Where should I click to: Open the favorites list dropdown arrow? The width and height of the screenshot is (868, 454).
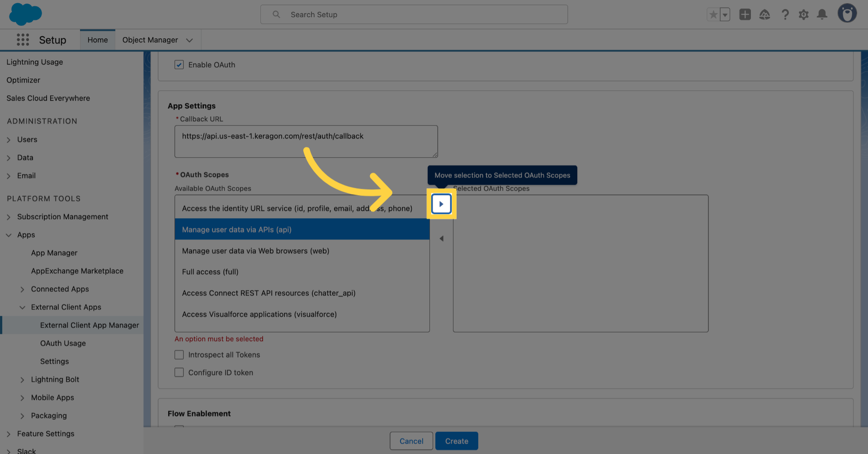[725, 14]
